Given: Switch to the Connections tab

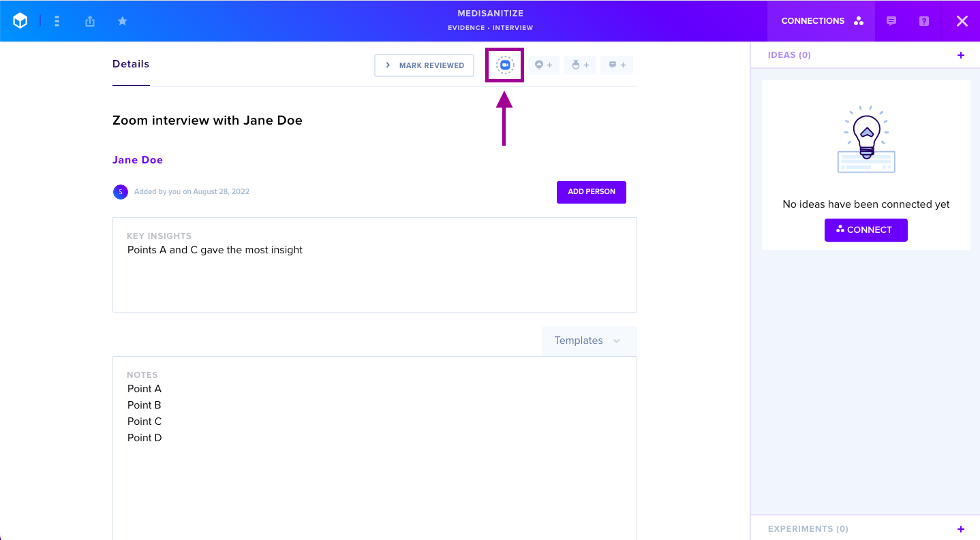Looking at the screenshot, I should (821, 21).
